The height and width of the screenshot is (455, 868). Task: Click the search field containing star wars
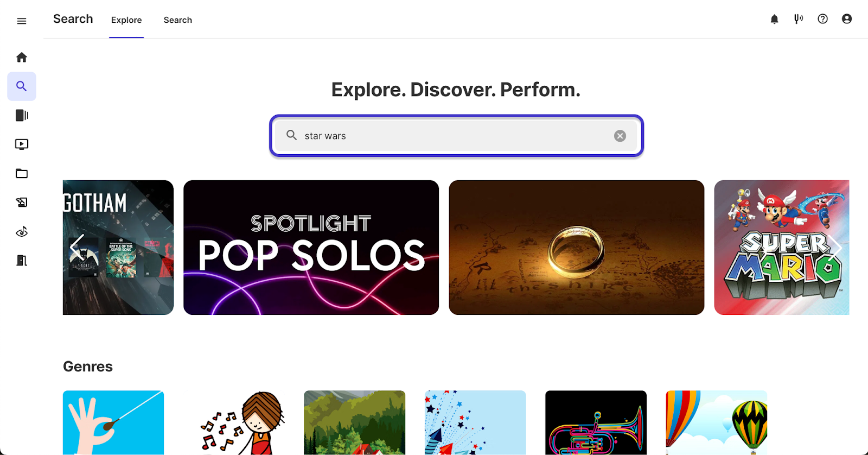456,136
